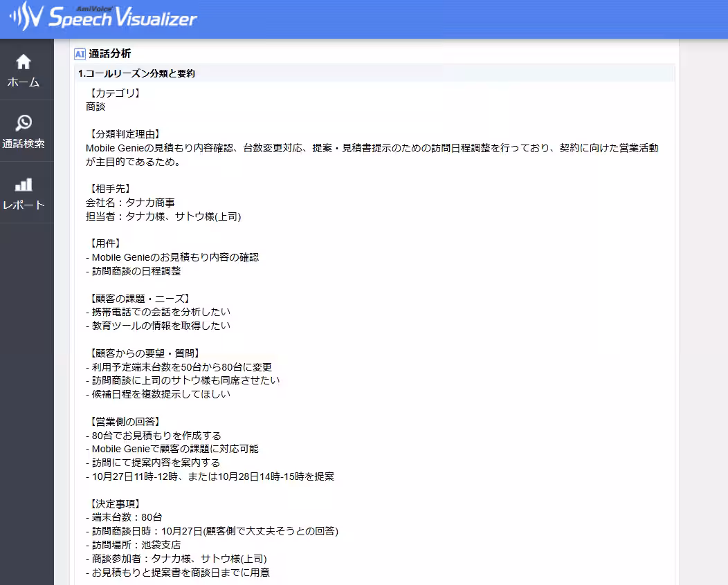This screenshot has height=585, width=728.
Task: Click 訪問商談の日程調整 line
Action: 134,271
